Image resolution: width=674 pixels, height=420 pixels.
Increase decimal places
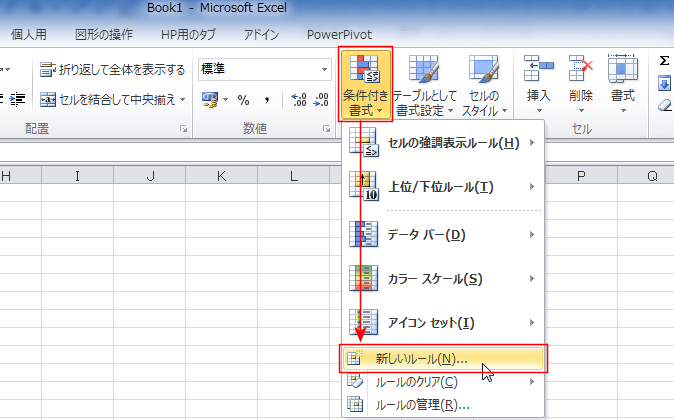[x=299, y=100]
